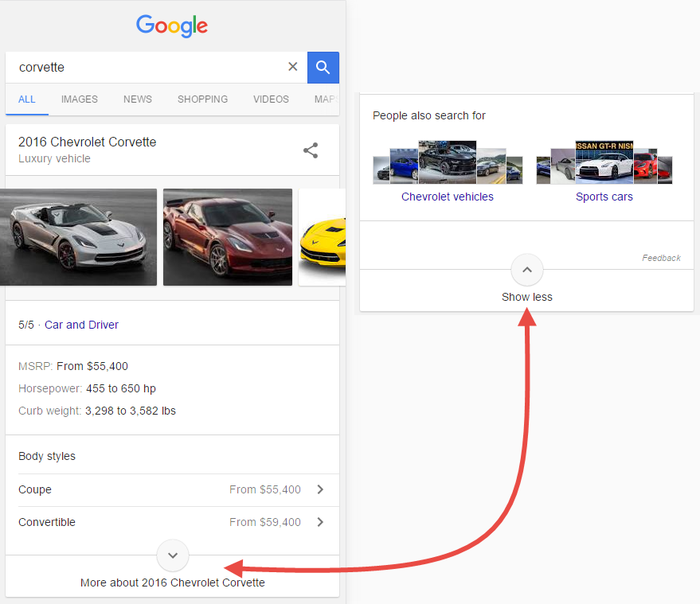Click the chevron next to Convertible price
The image size is (700, 604).
click(x=320, y=522)
